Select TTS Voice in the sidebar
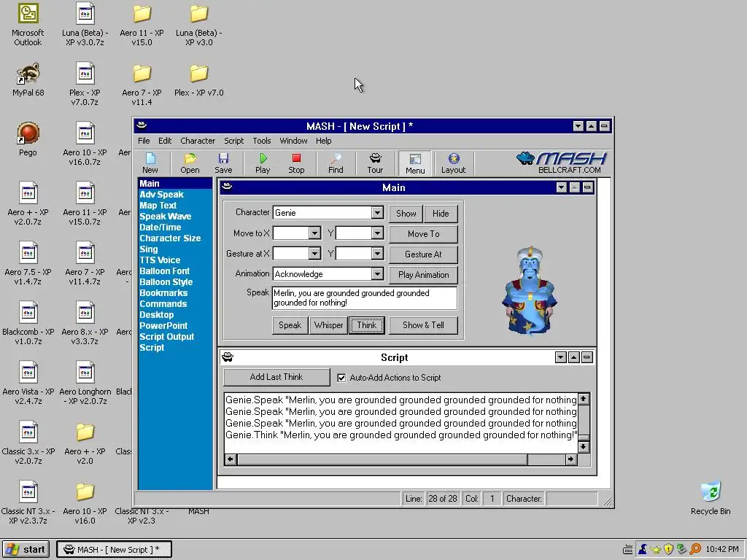Viewport: 747px width, 560px height. coord(160,260)
